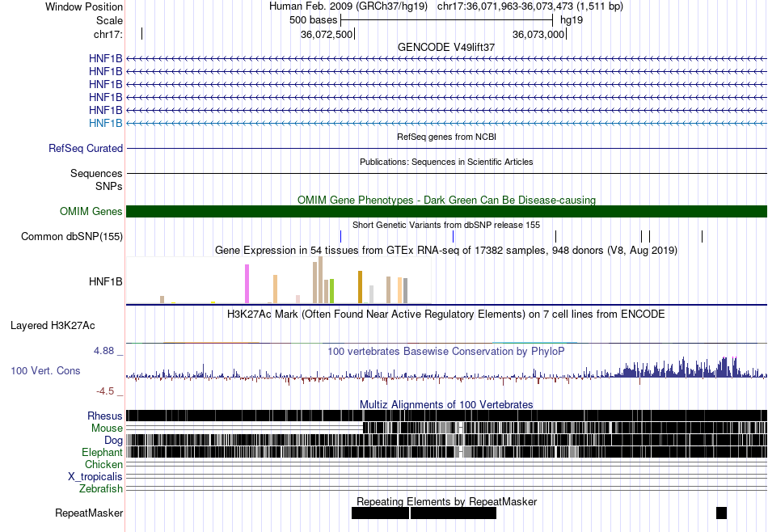
Task: Click the X_tropicalis species label
Action: point(95,477)
